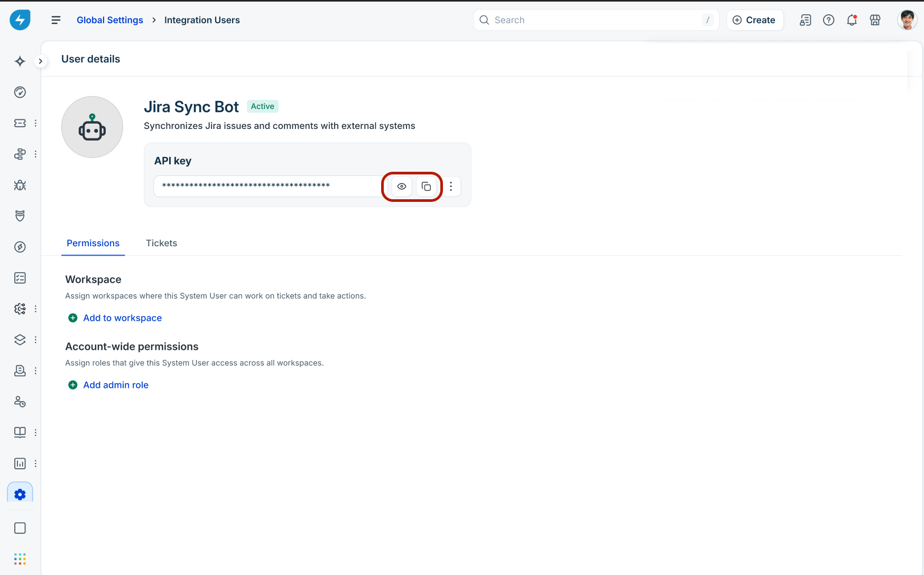Expand the submenu dots beside the book icon
924x575 pixels.
pyautogui.click(x=35, y=432)
